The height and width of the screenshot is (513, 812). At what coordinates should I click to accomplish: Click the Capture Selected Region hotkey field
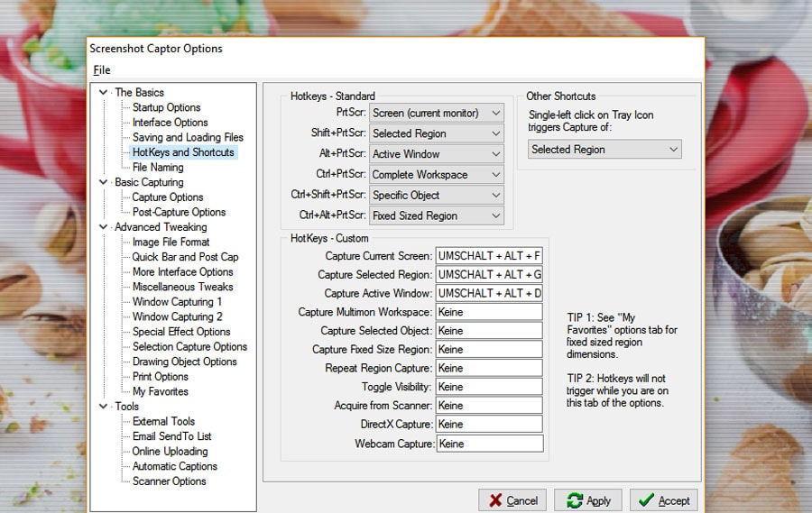[x=489, y=274]
